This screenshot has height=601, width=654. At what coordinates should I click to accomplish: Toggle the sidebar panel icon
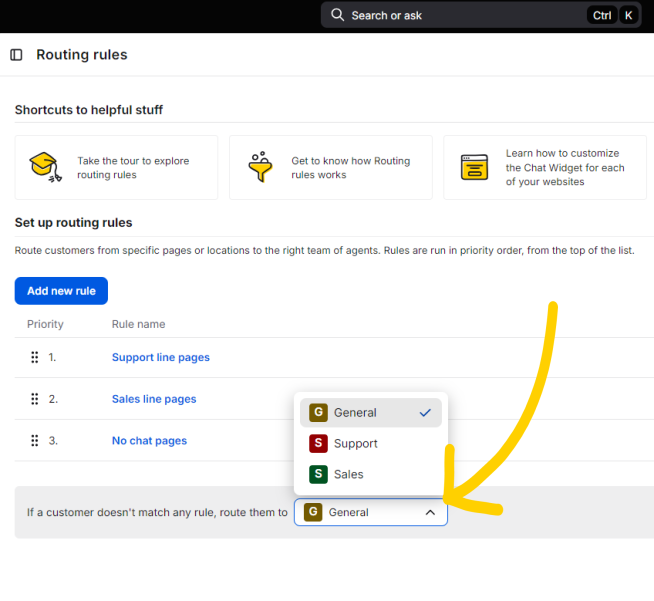16,55
